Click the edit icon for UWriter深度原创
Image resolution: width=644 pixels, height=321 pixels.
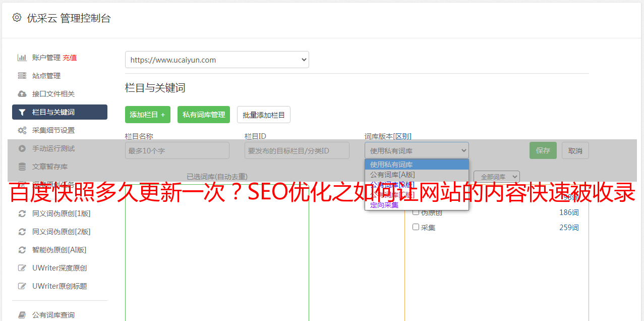tap(22, 268)
